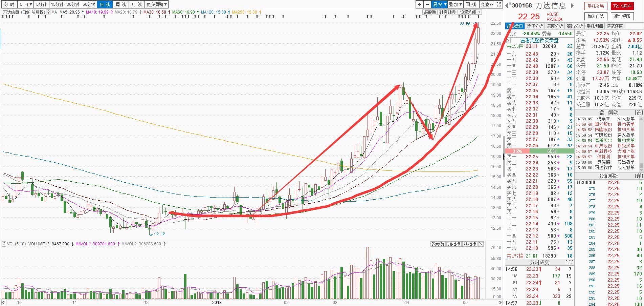Zoom out chart with minus button
Screen dimensions: 644x306
pos(427,4)
